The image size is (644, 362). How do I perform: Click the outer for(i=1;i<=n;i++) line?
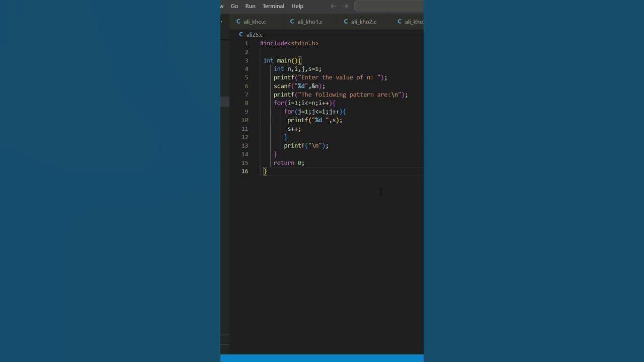tap(304, 103)
